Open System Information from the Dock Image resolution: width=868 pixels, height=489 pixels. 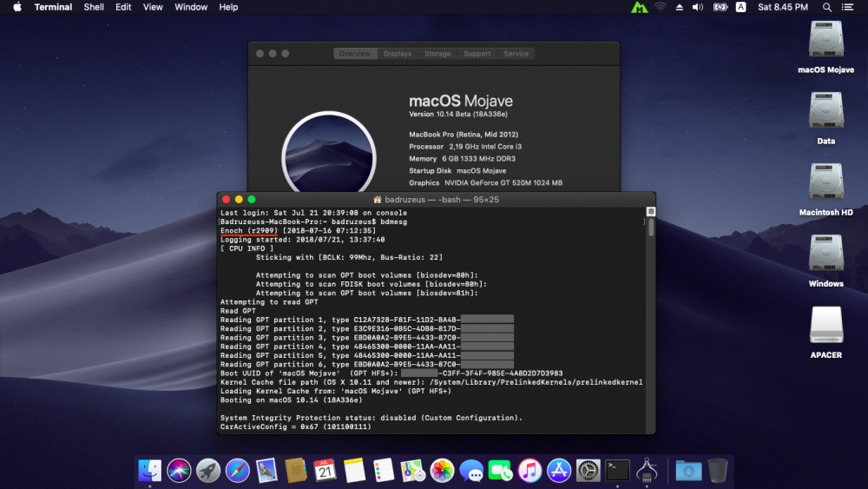(647, 471)
